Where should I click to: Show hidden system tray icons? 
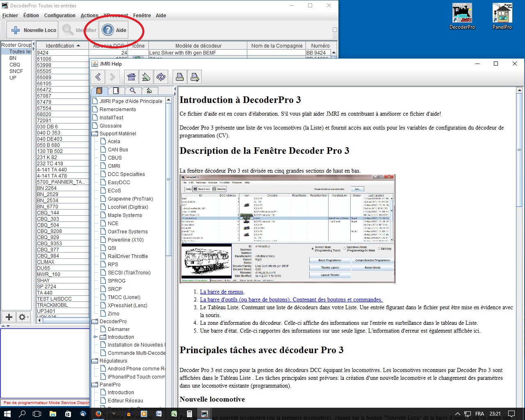pyautogui.click(x=458, y=413)
